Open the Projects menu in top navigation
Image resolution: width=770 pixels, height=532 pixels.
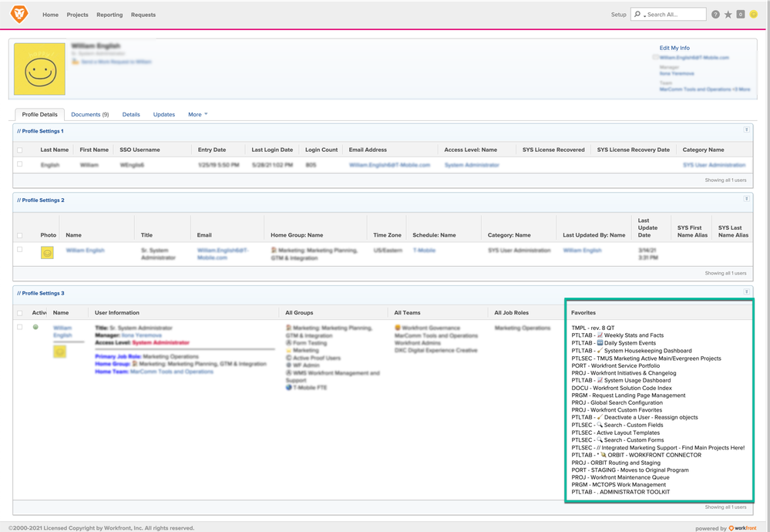pyautogui.click(x=77, y=15)
